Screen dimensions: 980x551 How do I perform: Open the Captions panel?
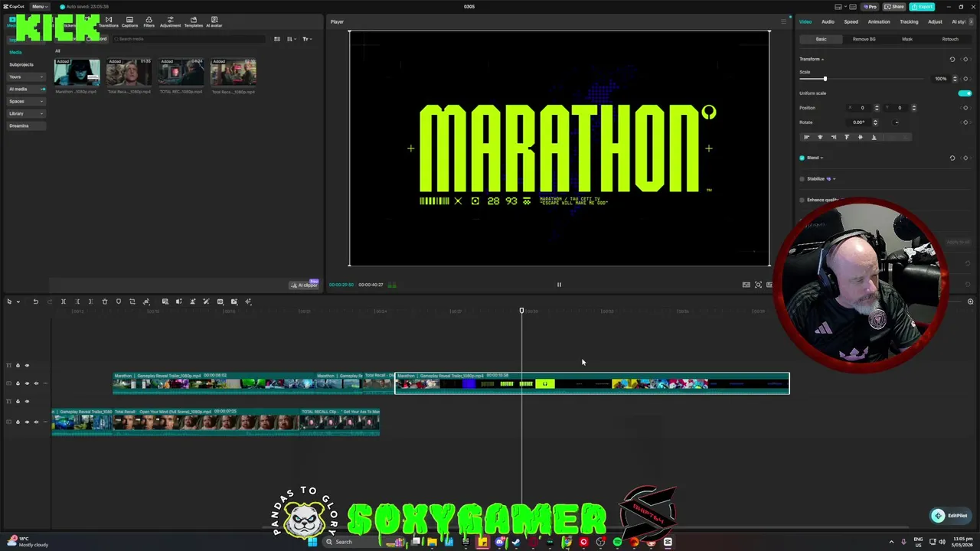click(129, 21)
